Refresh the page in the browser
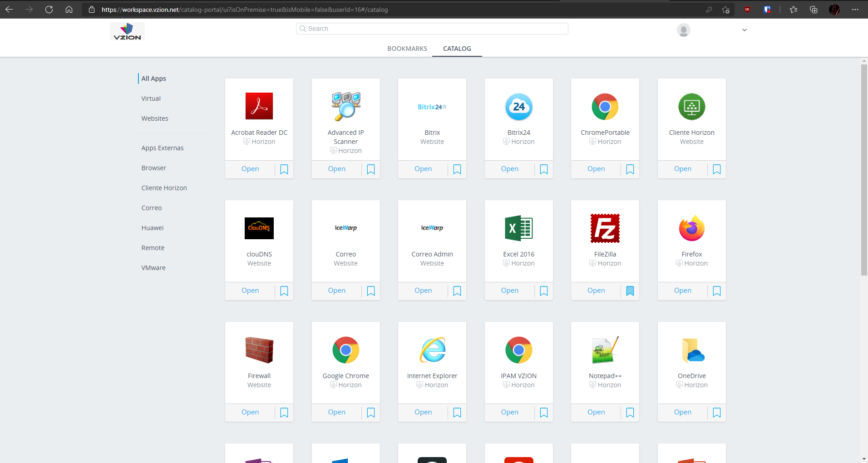Viewport: 868px width, 463px height. click(x=49, y=10)
